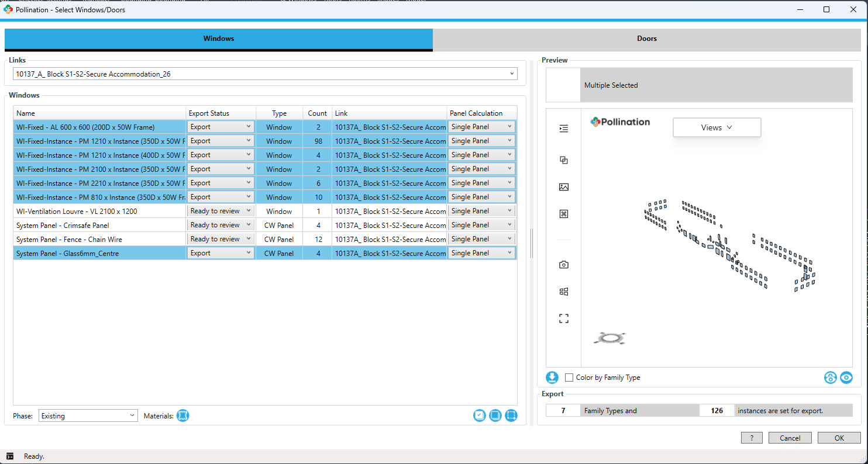Select the Windows tab

(219, 39)
